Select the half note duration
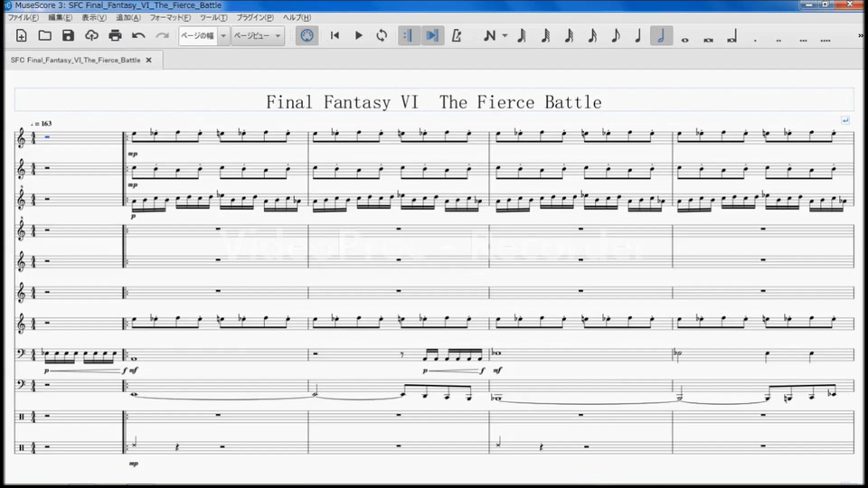 pos(661,36)
